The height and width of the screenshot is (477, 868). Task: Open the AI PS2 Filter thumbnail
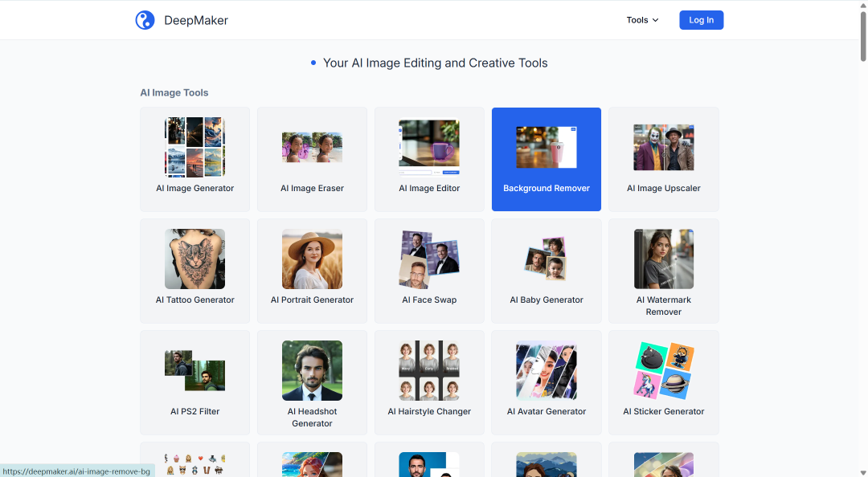pos(194,370)
